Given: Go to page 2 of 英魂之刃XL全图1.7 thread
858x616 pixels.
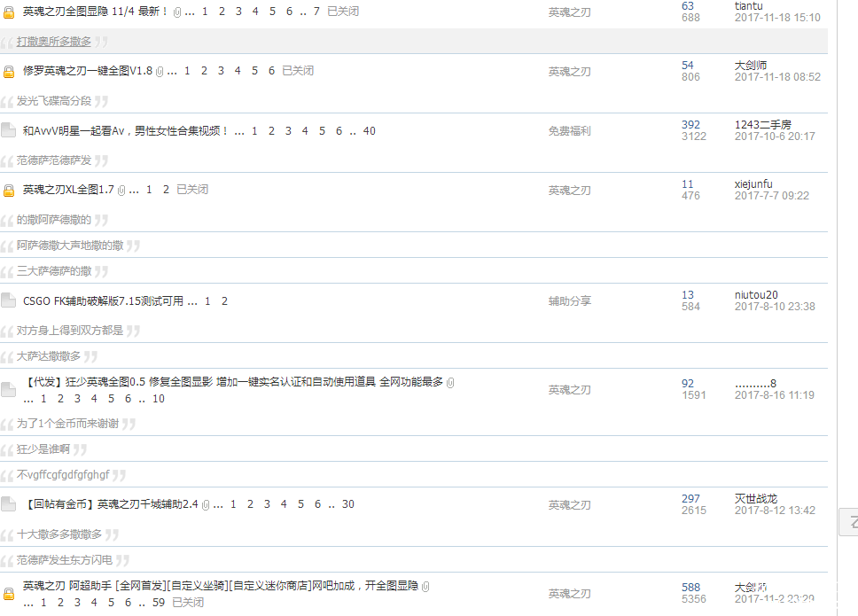Looking at the screenshot, I should point(166,190).
